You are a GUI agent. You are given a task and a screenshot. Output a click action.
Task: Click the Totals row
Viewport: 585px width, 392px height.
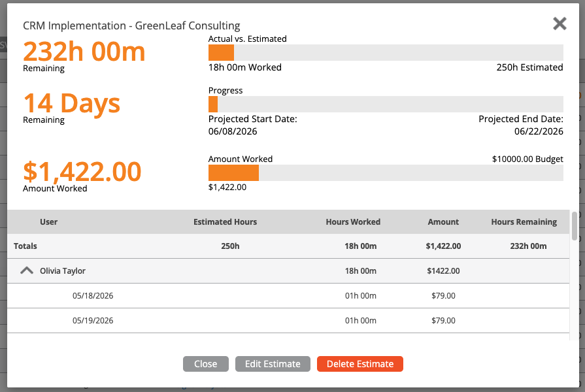click(x=288, y=246)
